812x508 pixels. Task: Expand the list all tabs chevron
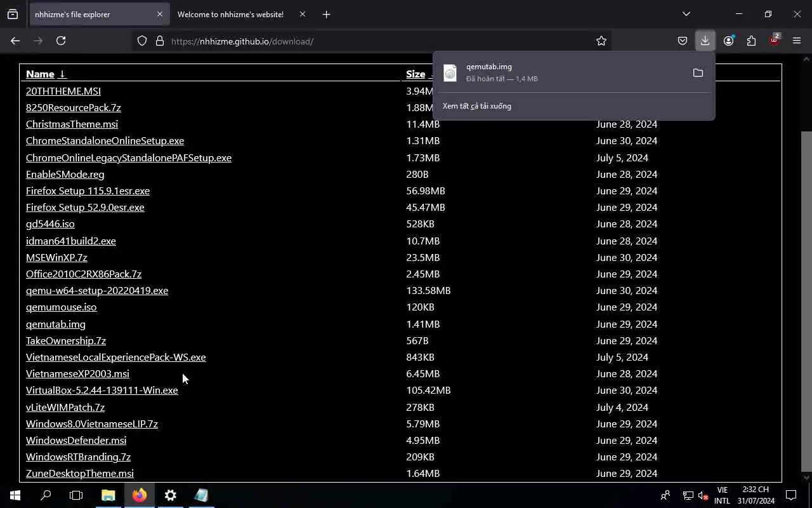coord(686,14)
